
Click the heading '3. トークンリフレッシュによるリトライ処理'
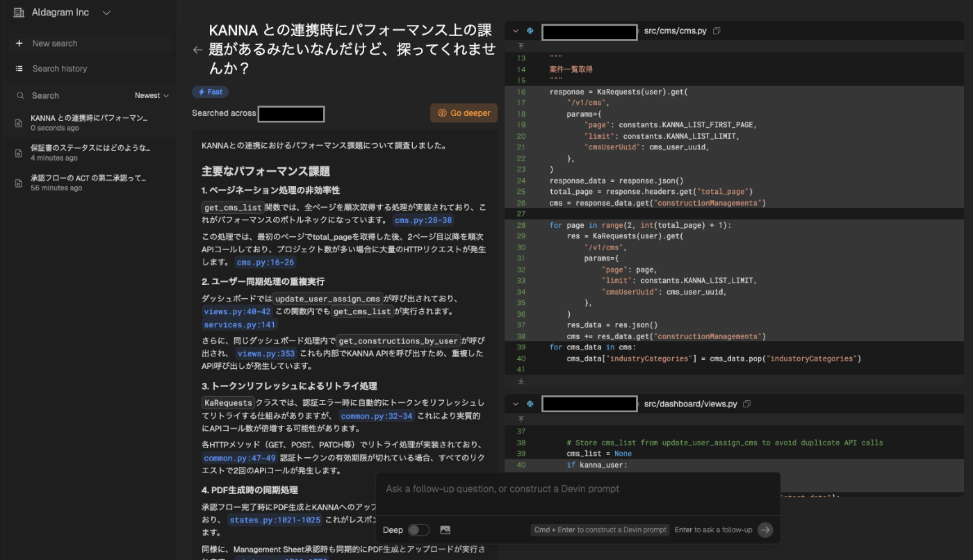click(289, 386)
